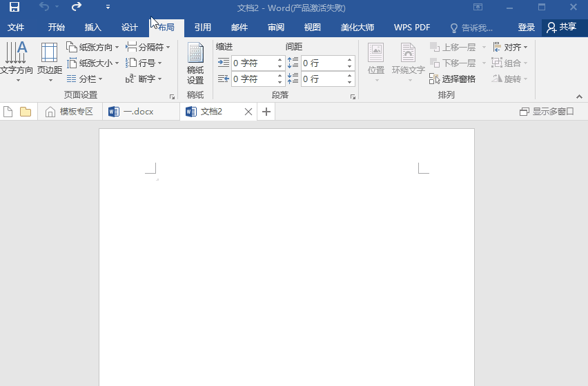The image size is (588, 386).
Task: Open the 选择窗格 selection pane
Action: 453,79
